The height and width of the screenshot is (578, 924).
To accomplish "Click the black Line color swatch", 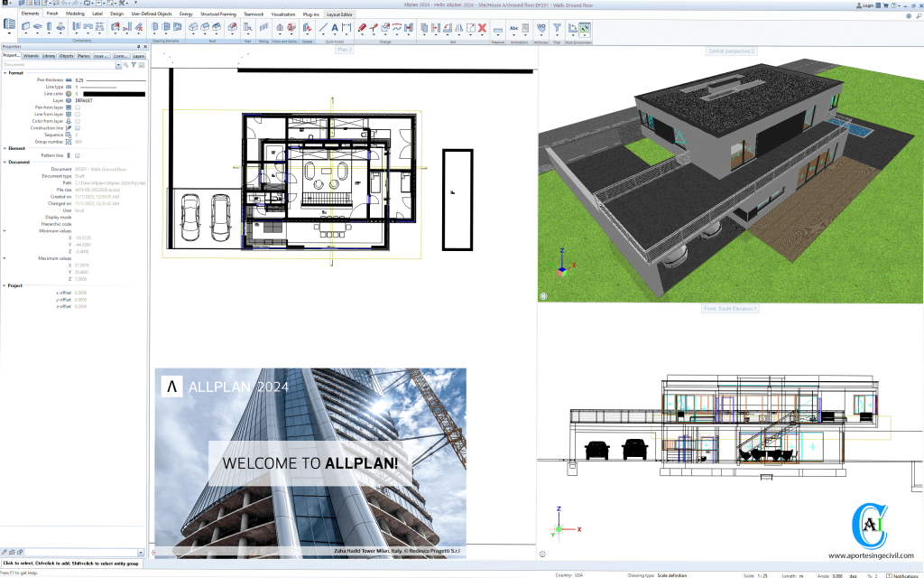I will pyautogui.click(x=114, y=94).
